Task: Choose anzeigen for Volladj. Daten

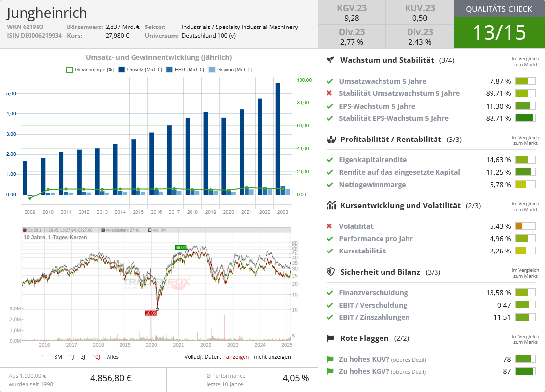Action: 238,357
